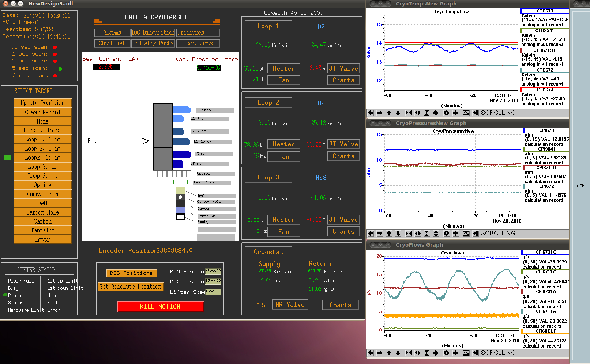Open Charts menu for Loop 2
This screenshot has height=364, width=590.
343,156
